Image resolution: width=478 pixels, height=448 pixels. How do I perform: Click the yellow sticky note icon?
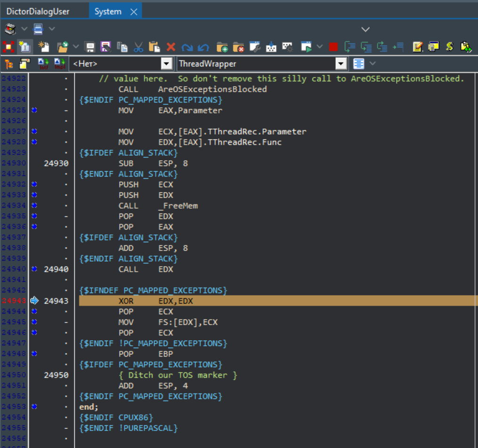tap(24, 64)
